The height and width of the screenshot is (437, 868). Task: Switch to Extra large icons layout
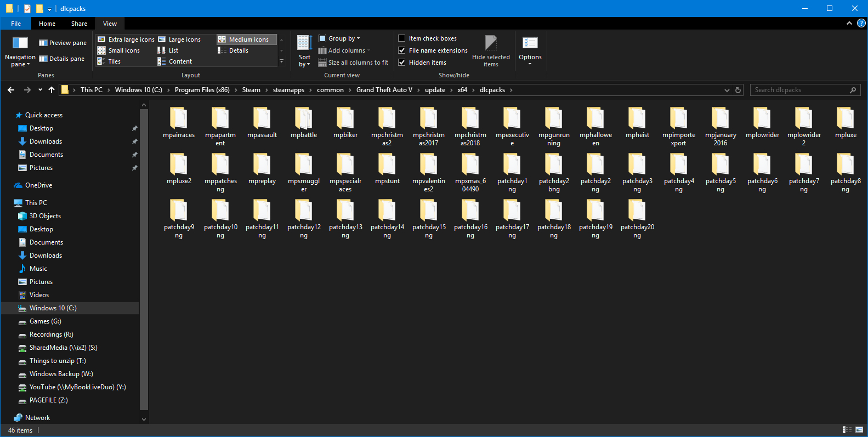pyautogui.click(x=126, y=39)
